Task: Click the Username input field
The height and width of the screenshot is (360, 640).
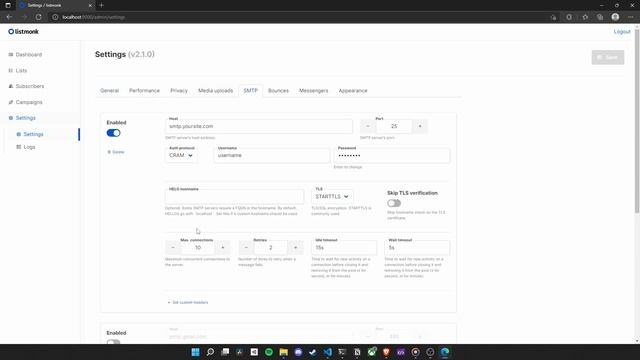Action: 271,156
